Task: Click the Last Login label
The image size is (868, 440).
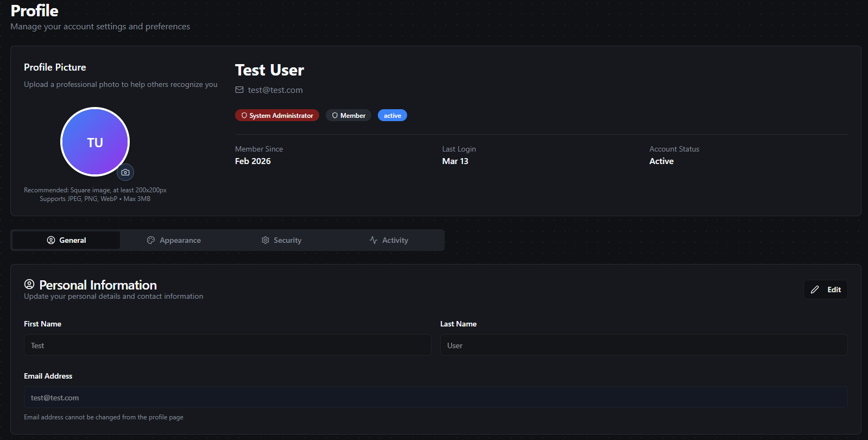Action: pyautogui.click(x=459, y=149)
